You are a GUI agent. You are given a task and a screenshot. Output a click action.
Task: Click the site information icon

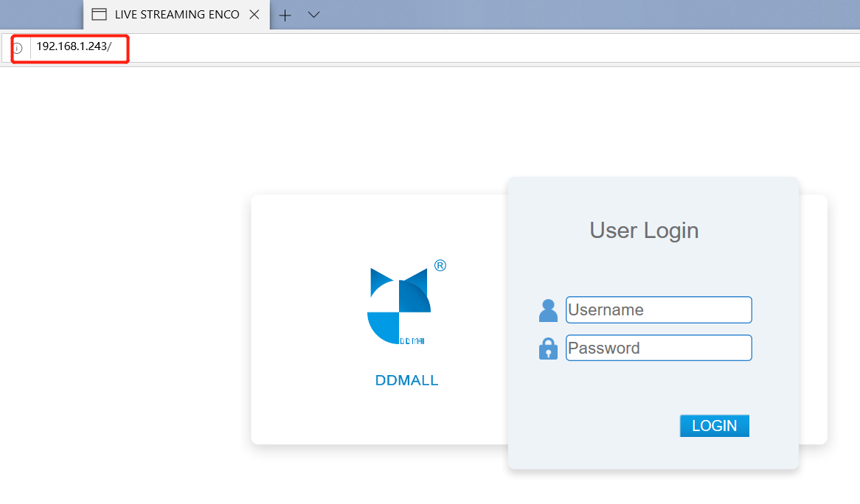point(18,48)
